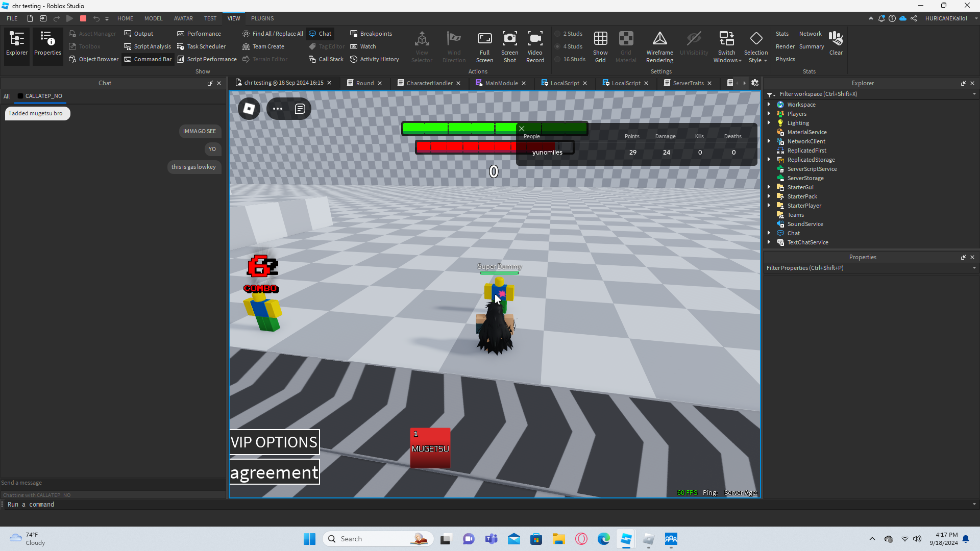Enable Wireframe Rendering
This screenshot has width=980, height=551.
[x=659, y=46]
